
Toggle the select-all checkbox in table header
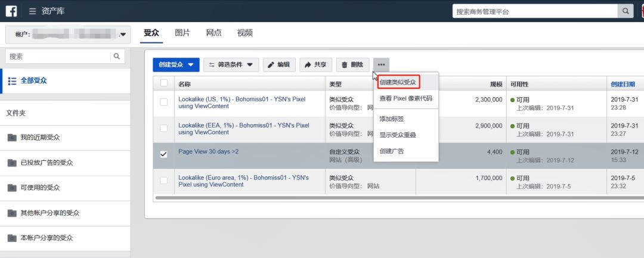[x=164, y=84]
